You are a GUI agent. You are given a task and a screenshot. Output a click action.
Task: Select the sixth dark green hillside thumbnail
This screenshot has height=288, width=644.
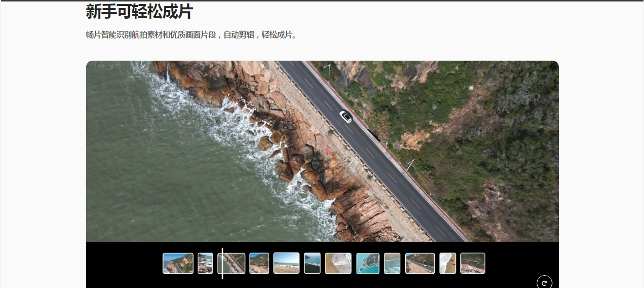coord(312,263)
